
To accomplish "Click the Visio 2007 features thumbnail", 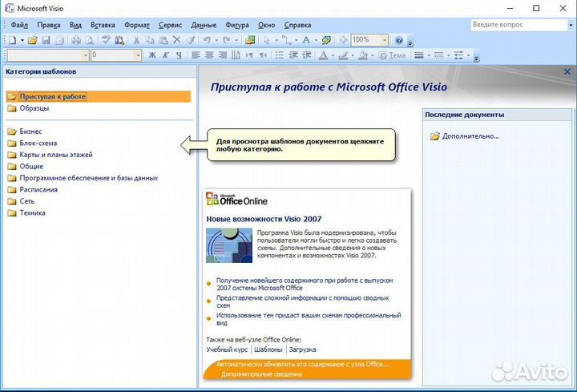I will pos(229,245).
